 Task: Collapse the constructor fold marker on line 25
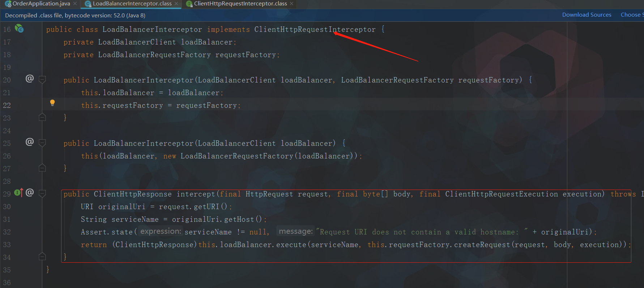[x=42, y=143]
